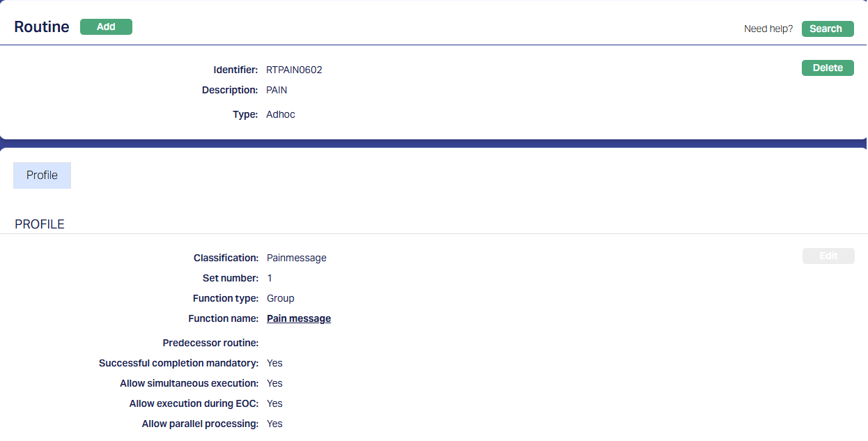Click the Predecessor routine label

pos(210,343)
